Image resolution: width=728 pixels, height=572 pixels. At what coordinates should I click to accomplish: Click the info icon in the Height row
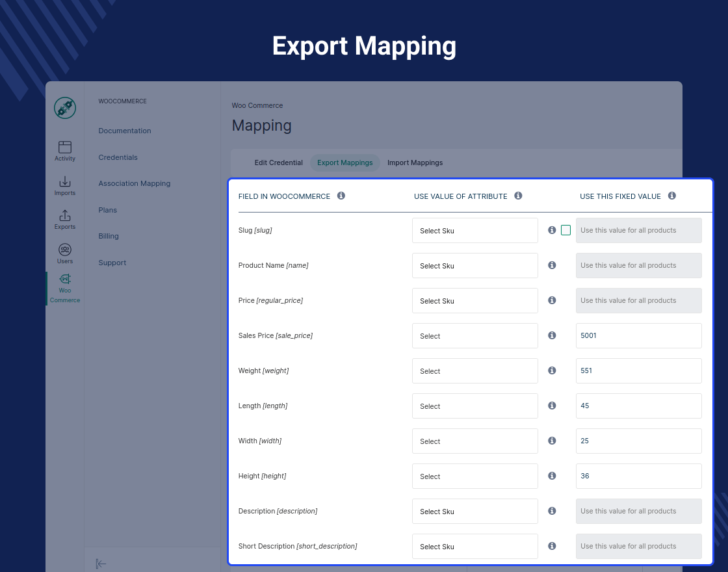(552, 475)
